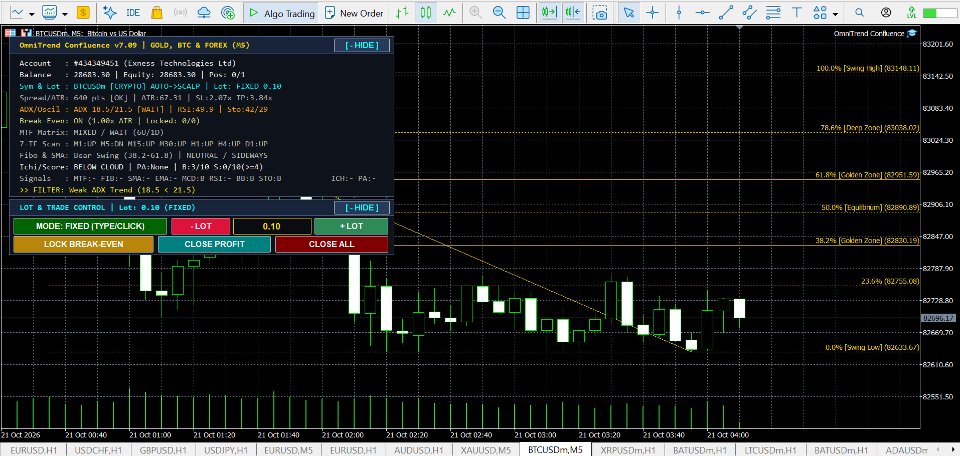Click the current price tag on scale

[938, 318]
